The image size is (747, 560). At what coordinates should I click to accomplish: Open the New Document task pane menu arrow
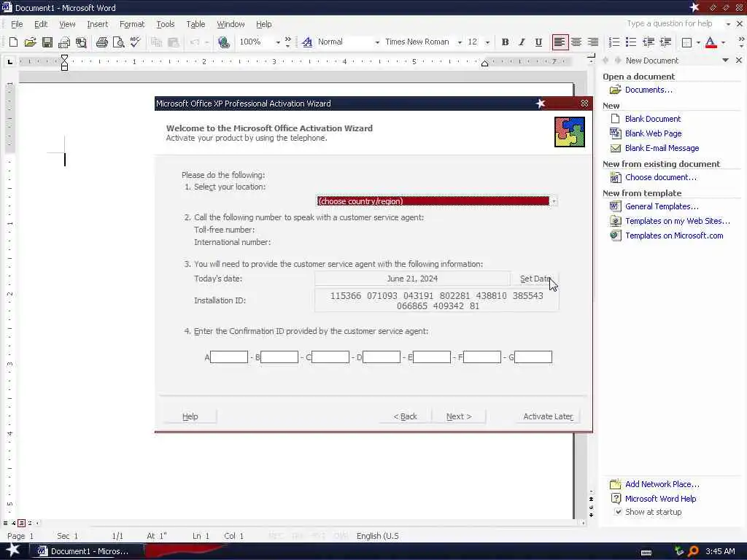click(725, 60)
